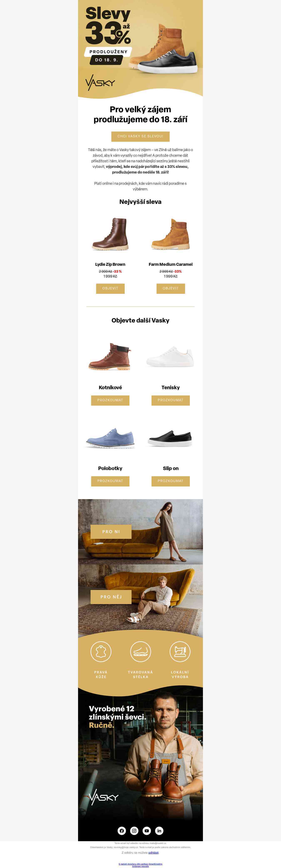Click the CHCI VASKY SE SLEVOU! button
This screenshot has width=281, height=868.
(140, 137)
